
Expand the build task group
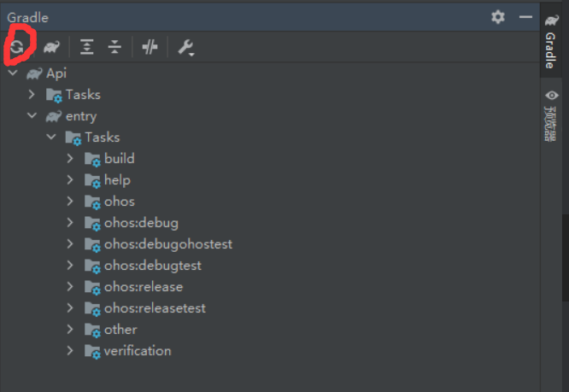(x=72, y=159)
